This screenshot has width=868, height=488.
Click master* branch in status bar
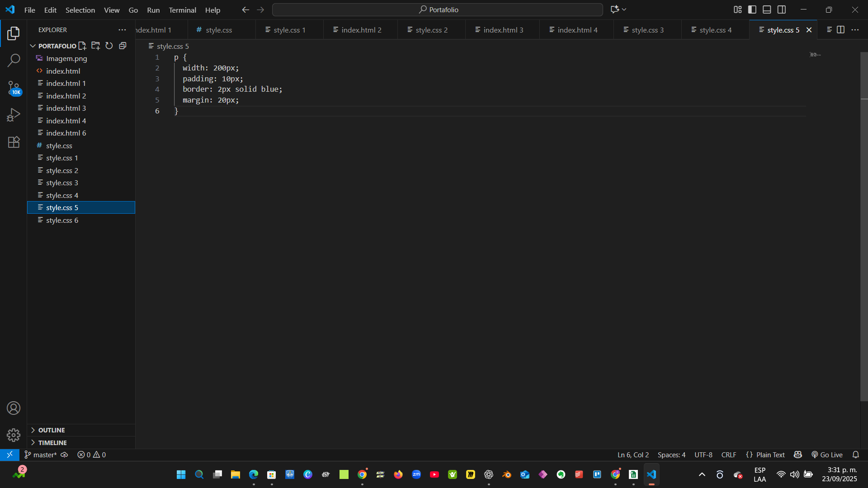(x=41, y=455)
